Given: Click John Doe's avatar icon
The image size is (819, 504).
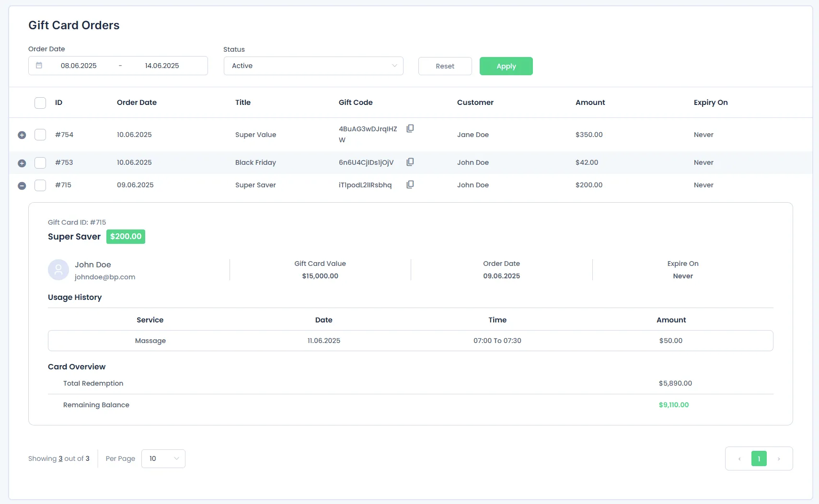Looking at the screenshot, I should pos(58,270).
